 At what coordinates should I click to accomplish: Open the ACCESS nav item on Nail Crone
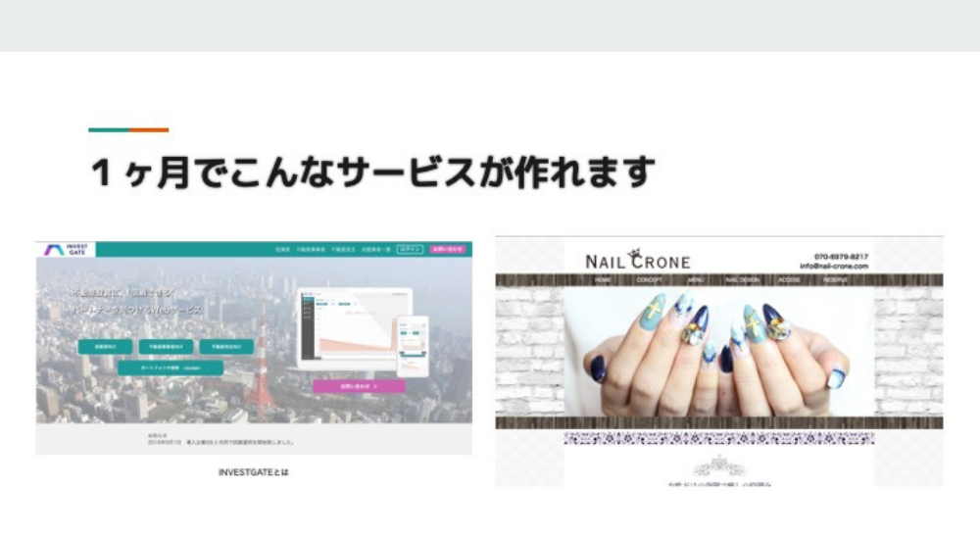(x=789, y=280)
